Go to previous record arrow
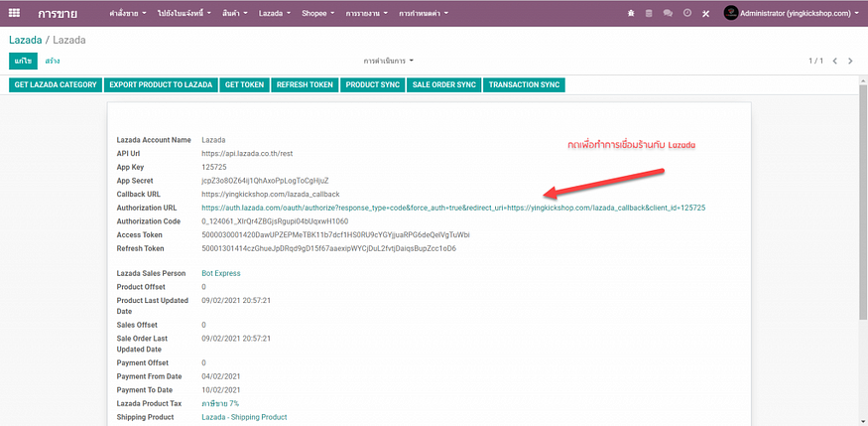This screenshot has width=868, height=426. point(835,61)
